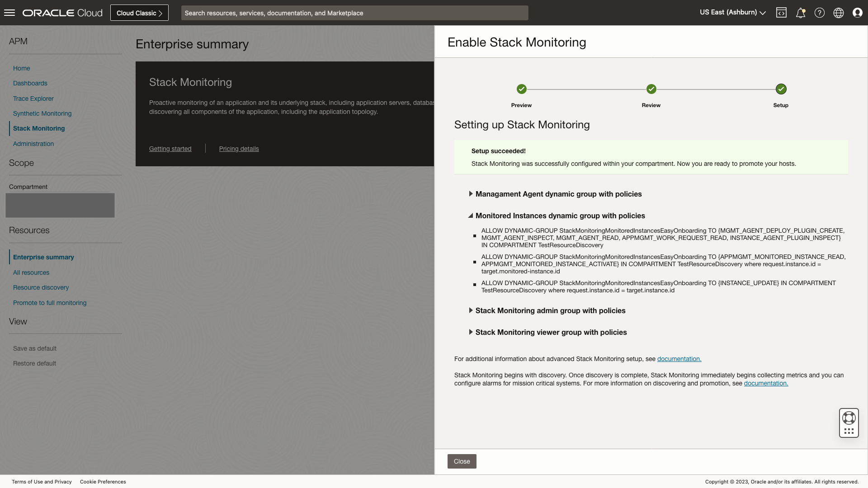The height and width of the screenshot is (488, 868).
Task: Select the Stack Monitoring sidebar item
Action: pyautogui.click(x=39, y=128)
